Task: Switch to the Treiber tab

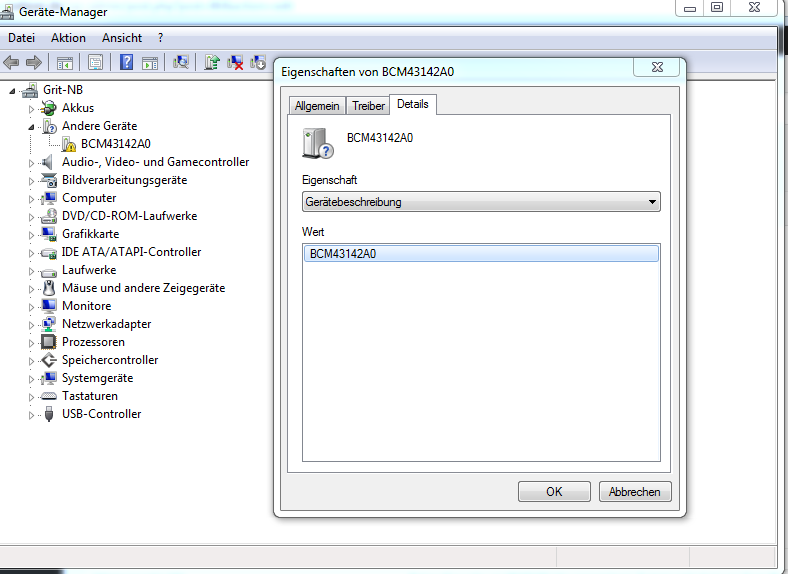Action: (x=368, y=106)
